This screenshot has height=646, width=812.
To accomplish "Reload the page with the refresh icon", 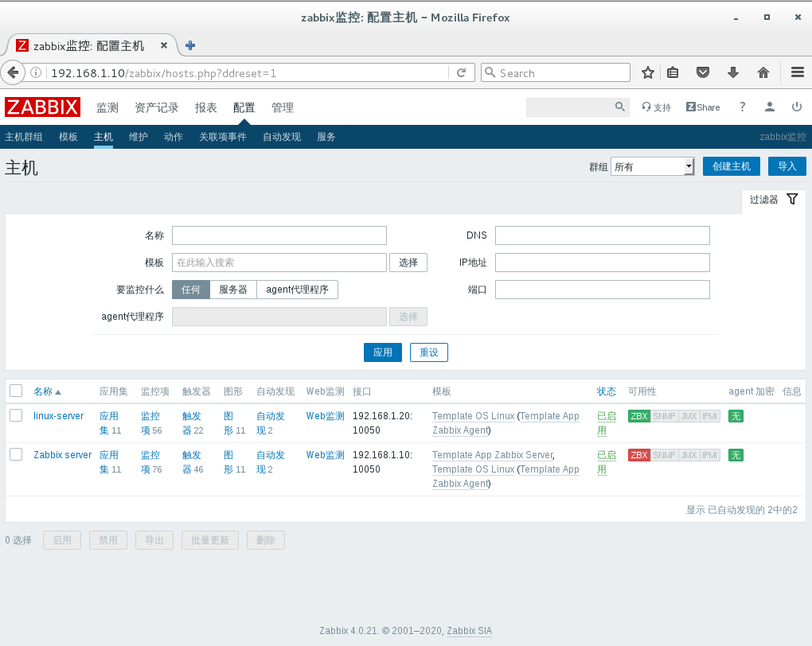I will point(462,72).
